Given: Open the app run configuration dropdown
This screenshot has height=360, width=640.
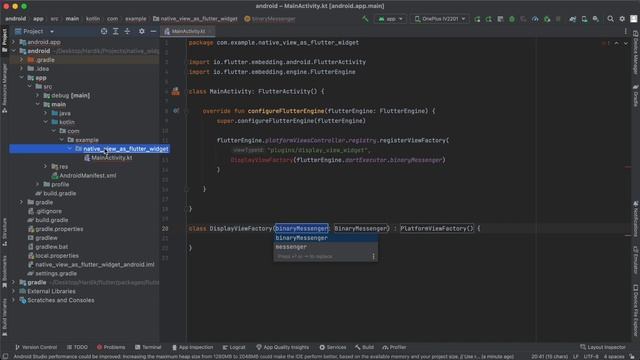Looking at the screenshot, I should coord(391,19).
